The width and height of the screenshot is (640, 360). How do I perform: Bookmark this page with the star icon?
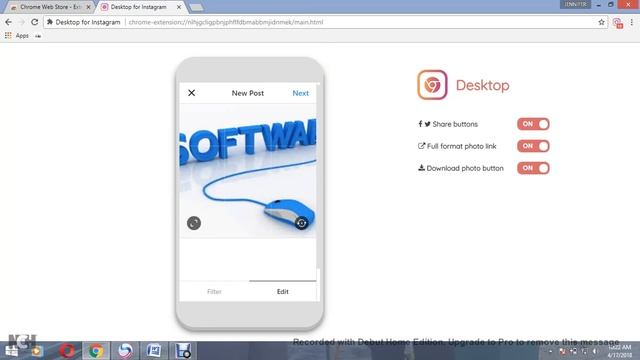point(601,22)
